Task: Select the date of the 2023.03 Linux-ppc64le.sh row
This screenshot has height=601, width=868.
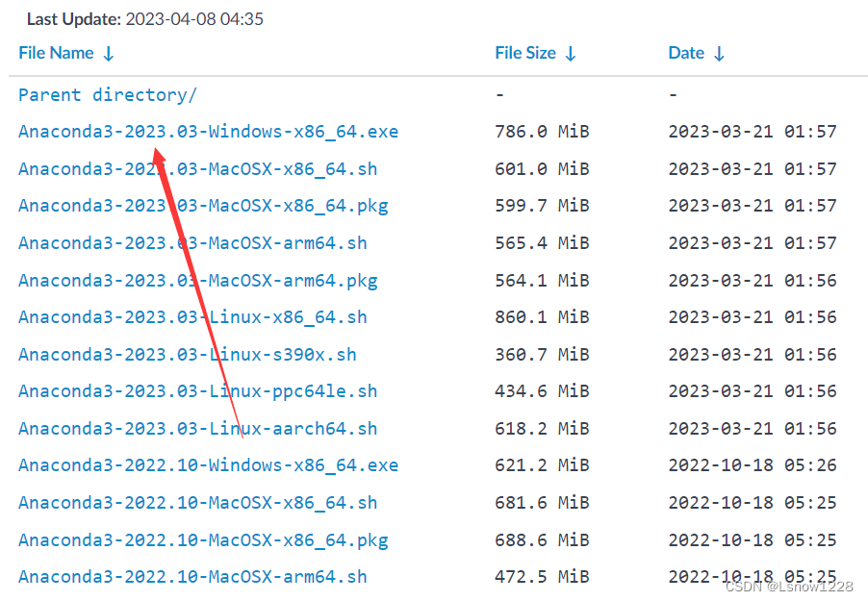Action: tap(753, 391)
